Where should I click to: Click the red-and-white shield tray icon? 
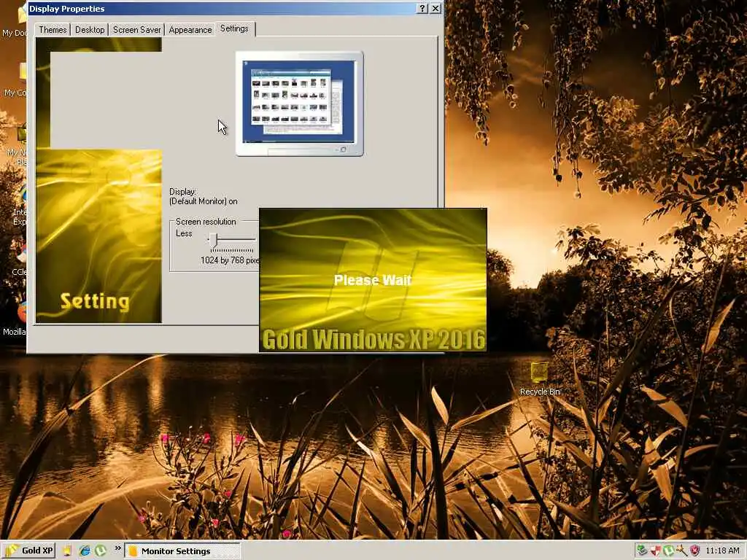coord(656,551)
